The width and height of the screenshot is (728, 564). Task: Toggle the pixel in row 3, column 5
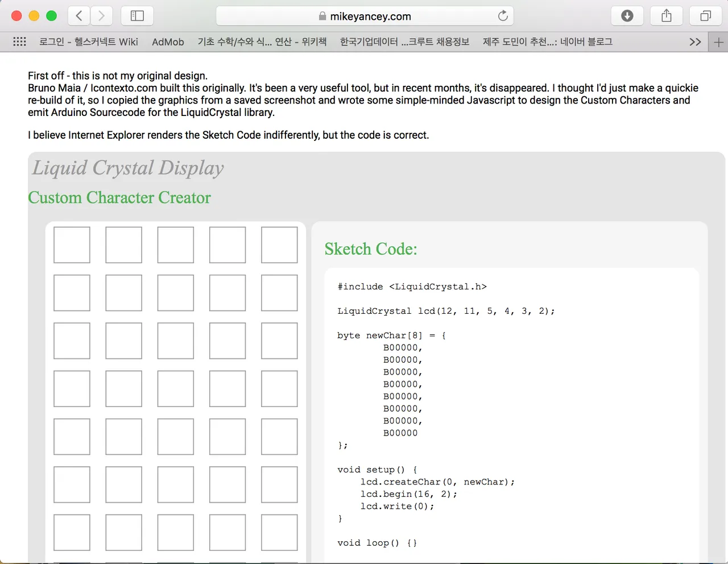pos(279,341)
